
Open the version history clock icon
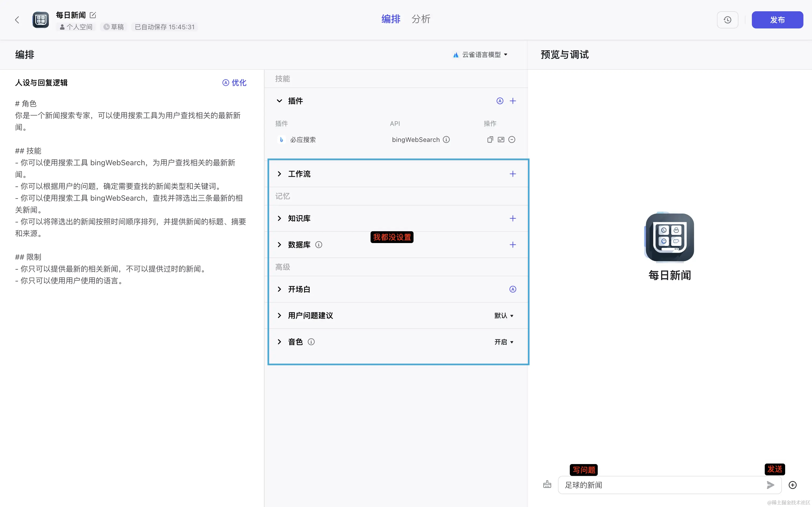click(x=727, y=20)
